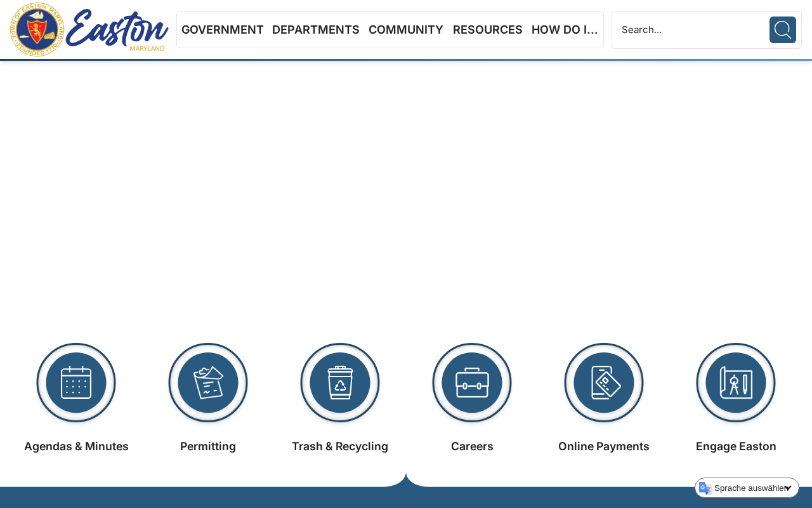The image size is (812, 508).
Task: Open the Departments menu
Action: point(315,30)
